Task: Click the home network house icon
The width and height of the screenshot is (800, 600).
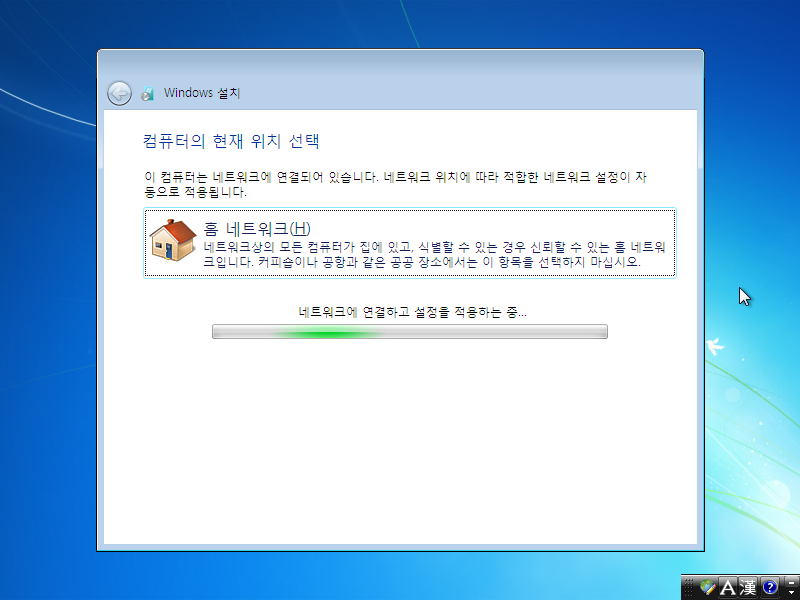Action: (172, 240)
